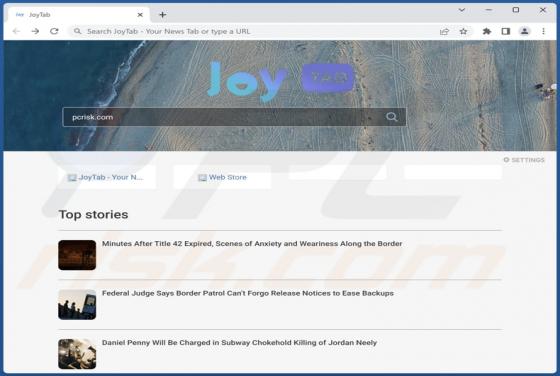Read the Title 42 Expired story headline
This screenshot has width=560, height=376.
coord(252,244)
